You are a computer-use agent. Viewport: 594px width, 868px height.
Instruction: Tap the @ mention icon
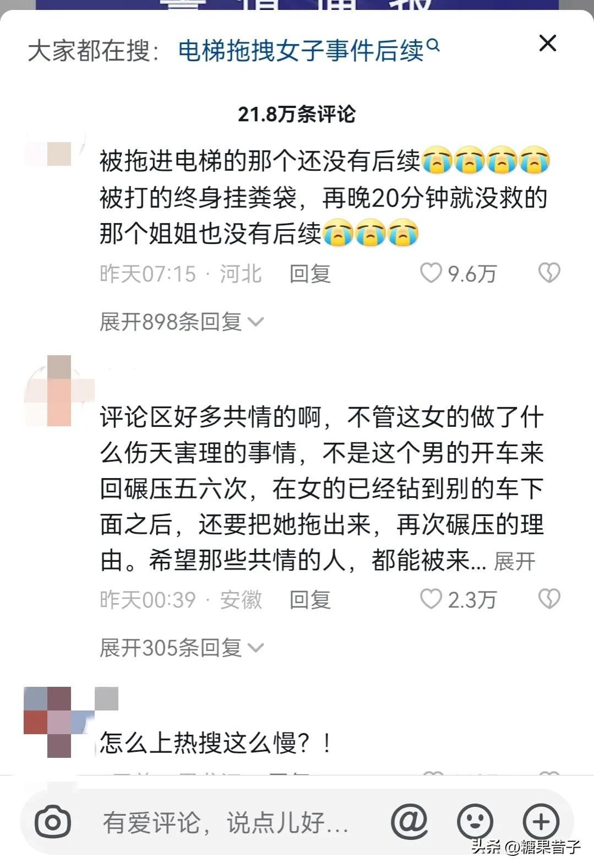pos(409,822)
